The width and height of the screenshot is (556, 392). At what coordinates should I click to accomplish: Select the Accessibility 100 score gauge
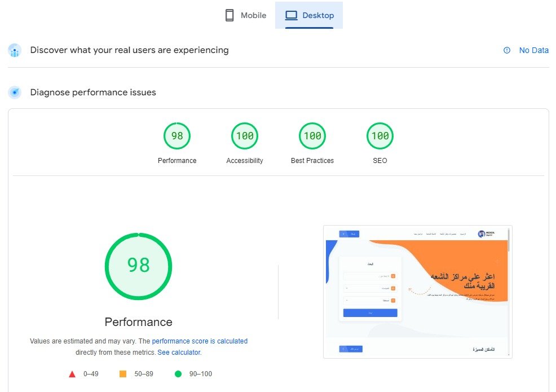(x=245, y=136)
